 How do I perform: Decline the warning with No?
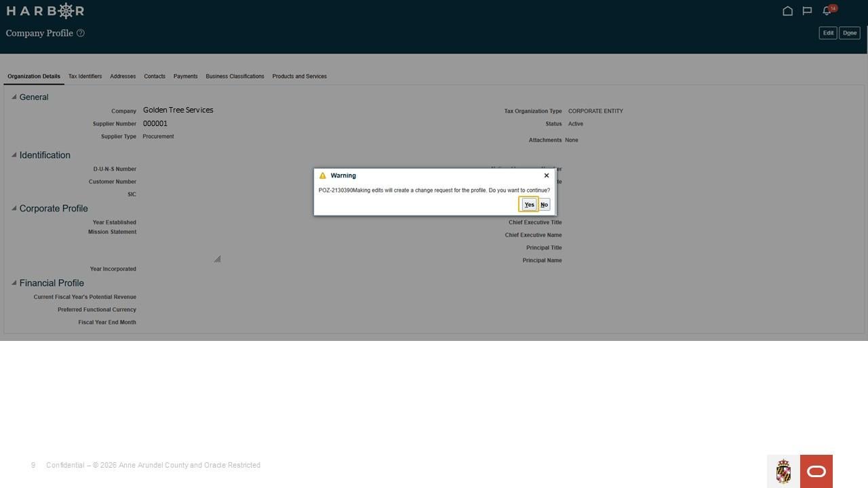544,205
